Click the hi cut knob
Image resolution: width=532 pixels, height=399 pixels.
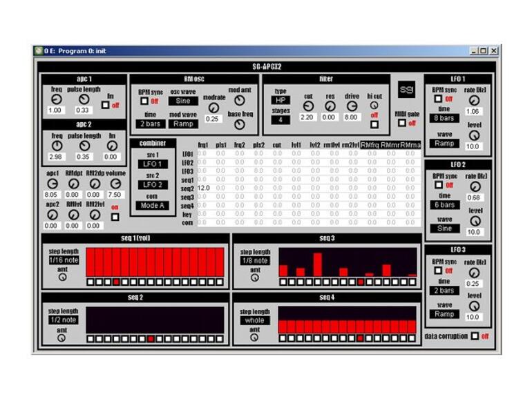coord(374,106)
